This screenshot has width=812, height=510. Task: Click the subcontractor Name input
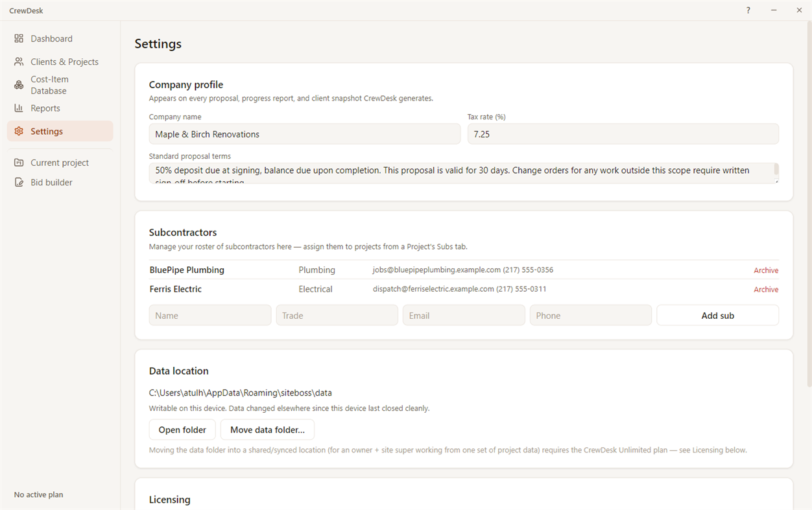(x=210, y=316)
